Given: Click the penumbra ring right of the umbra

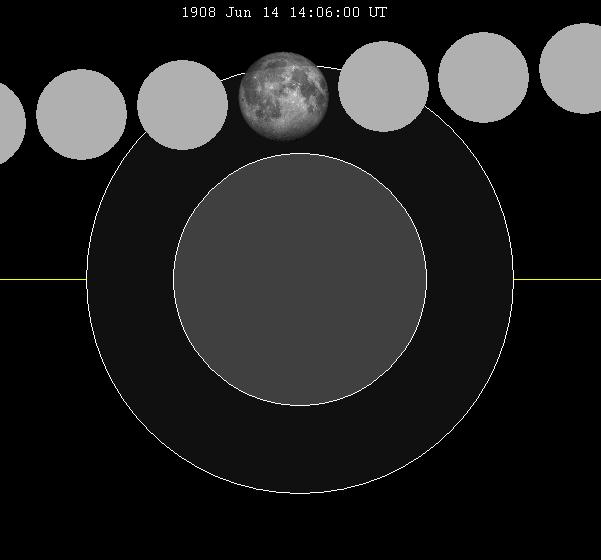Looking at the screenshot, I should pos(470,279).
